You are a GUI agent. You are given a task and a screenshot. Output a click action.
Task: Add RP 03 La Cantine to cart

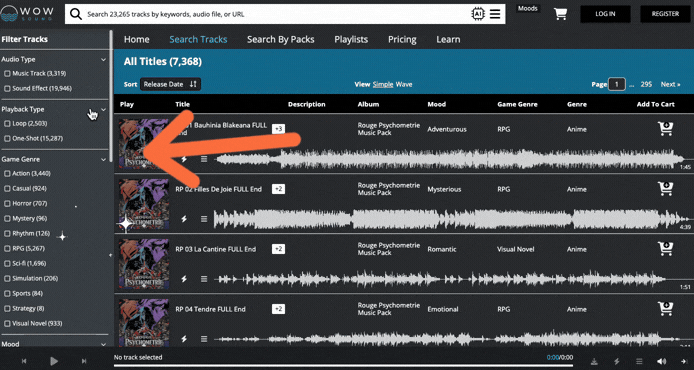click(x=665, y=248)
